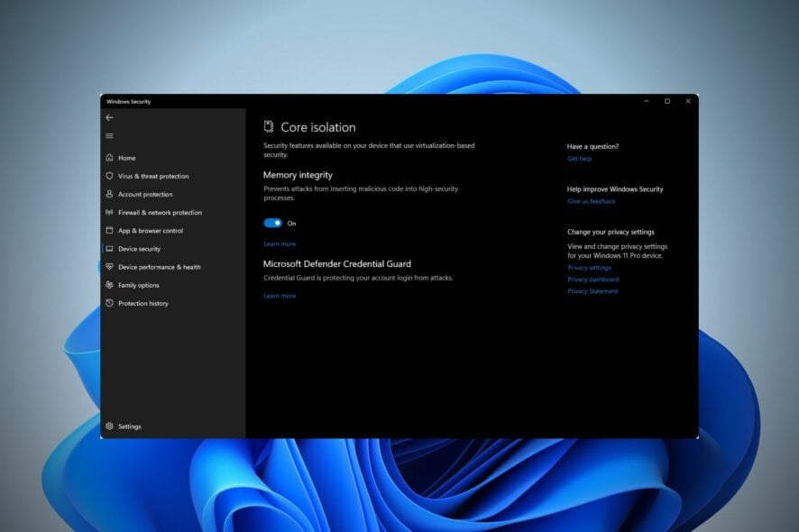Click the Protection history icon
The height and width of the screenshot is (532, 799).
[109, 303]
